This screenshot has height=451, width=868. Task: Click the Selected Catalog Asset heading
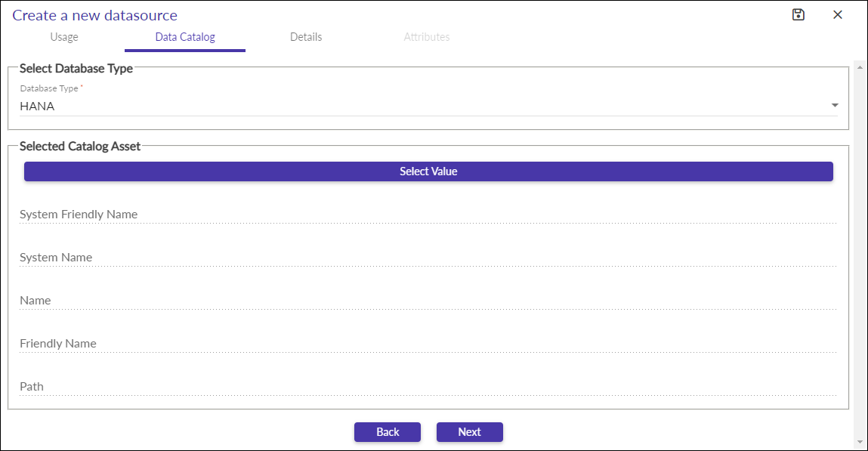point(80,147)
